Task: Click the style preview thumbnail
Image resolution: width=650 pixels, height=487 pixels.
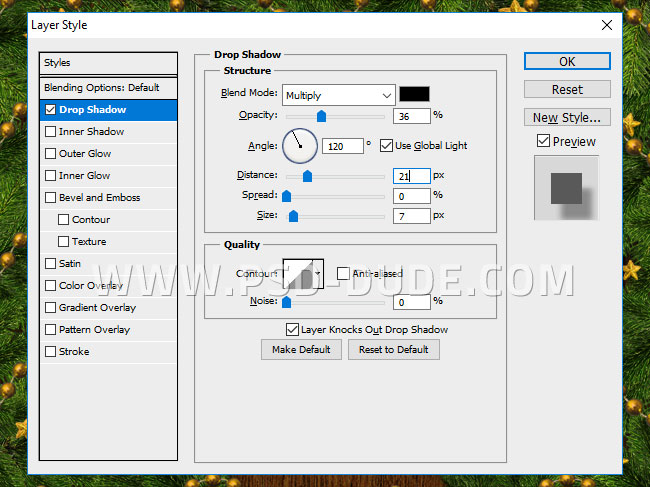Action: coord(566,188)
